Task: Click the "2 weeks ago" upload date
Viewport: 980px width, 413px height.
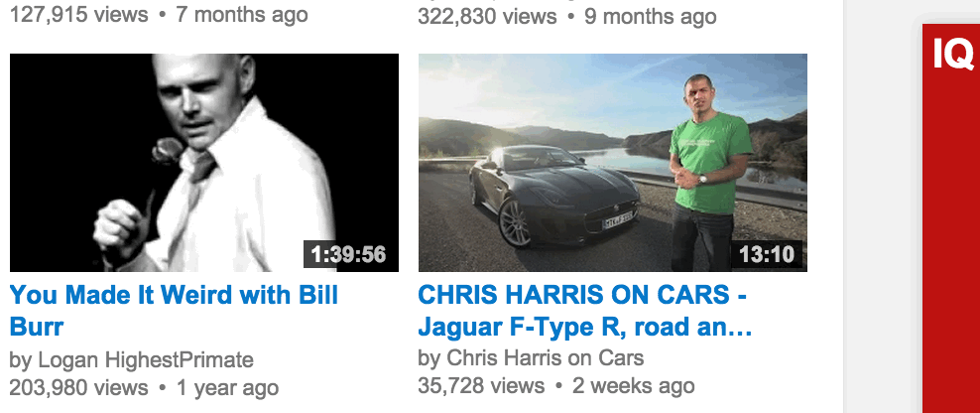Action: (633, 385)
